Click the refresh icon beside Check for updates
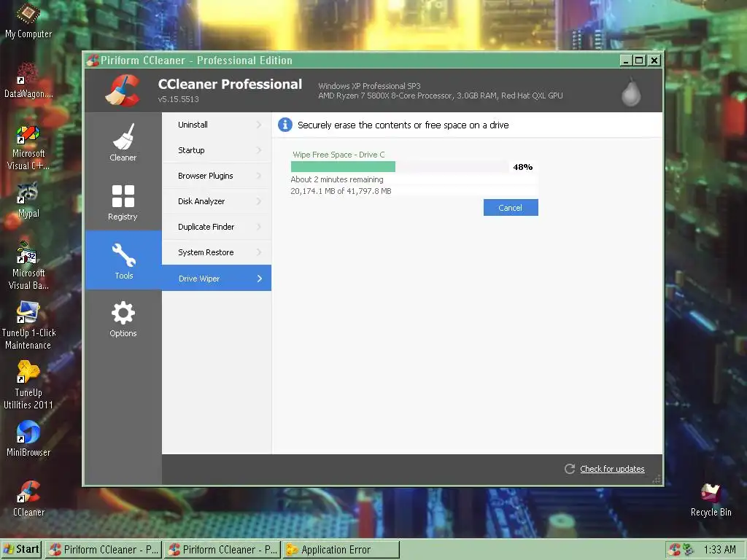Screen dimensions: 747x560 coord(569,469)
